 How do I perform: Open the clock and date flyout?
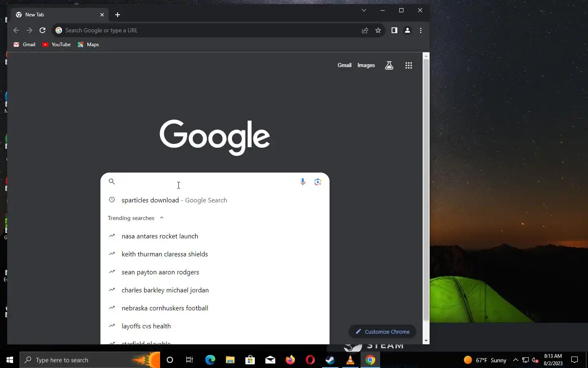[553, 360]
